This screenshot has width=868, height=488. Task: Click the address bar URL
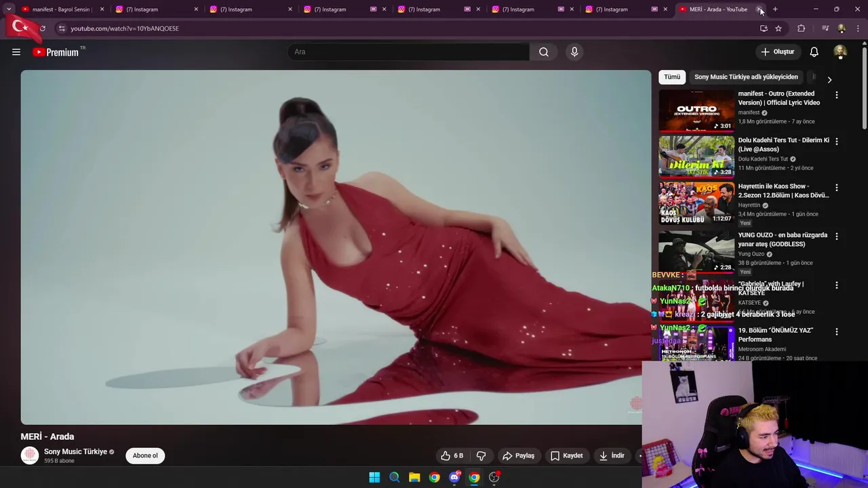pos(125,28)
